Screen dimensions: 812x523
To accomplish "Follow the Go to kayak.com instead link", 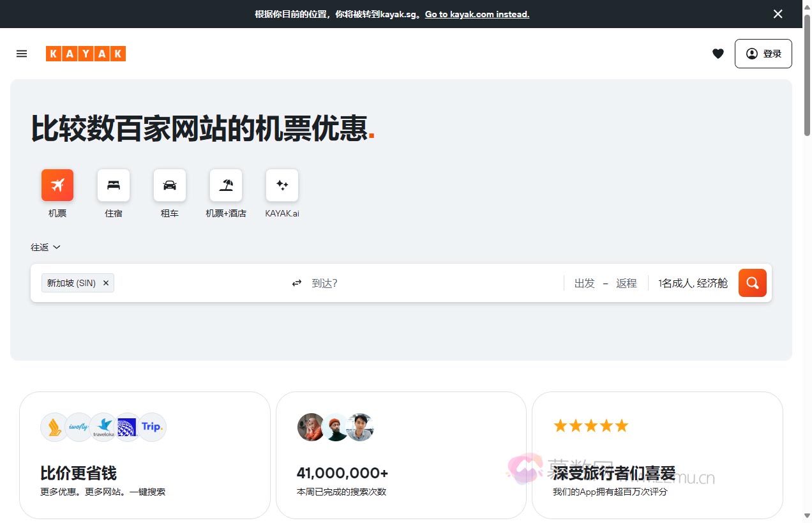I will [x=477, y=14].
